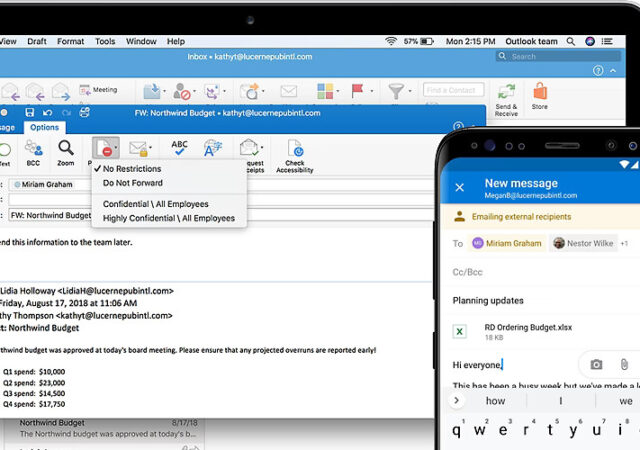Select the checked No Restrictions option
The width and height of the screenshot is (640, 450).
pyautogui.click(x=130, y=169)
